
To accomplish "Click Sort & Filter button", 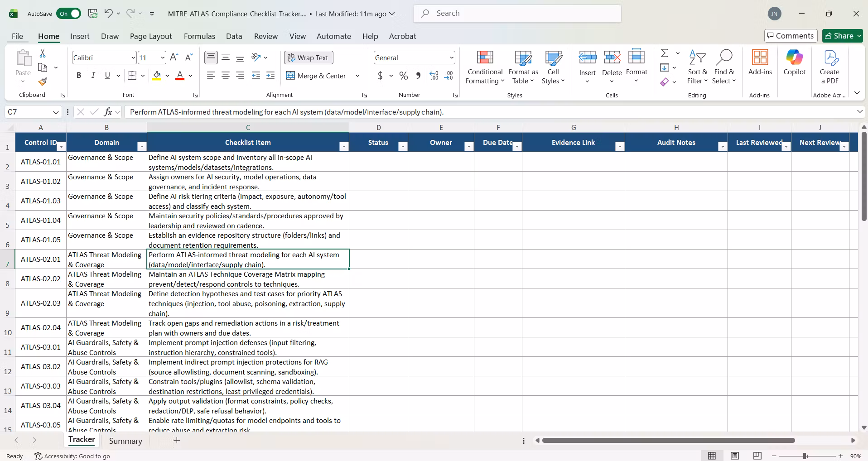I will click(697, 67).
